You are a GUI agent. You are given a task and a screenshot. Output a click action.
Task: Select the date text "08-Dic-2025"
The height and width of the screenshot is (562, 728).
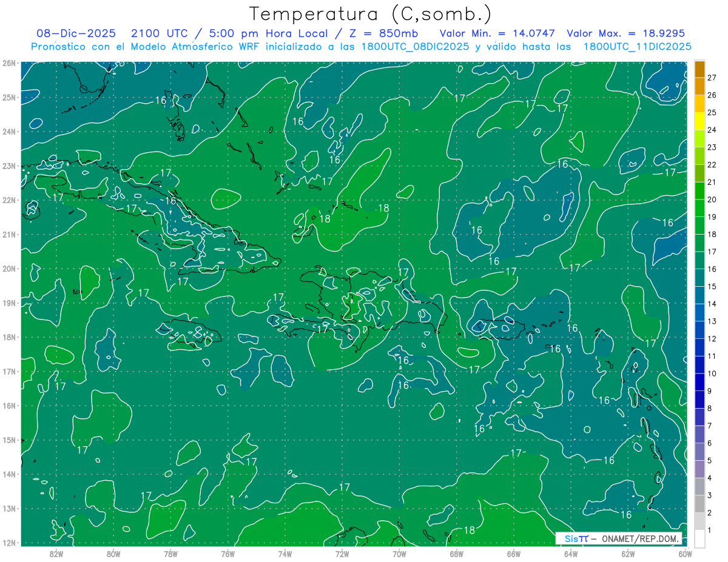76,33
